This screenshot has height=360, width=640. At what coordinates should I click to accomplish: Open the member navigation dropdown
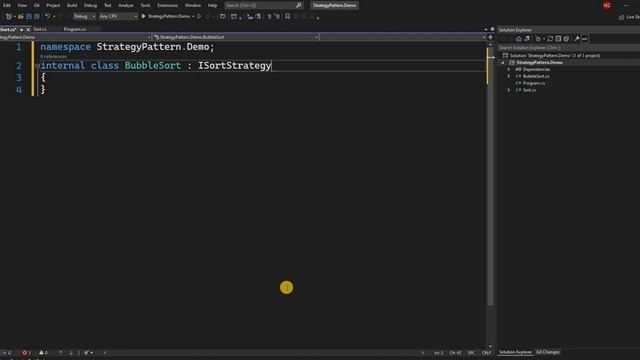click(403, 37)
